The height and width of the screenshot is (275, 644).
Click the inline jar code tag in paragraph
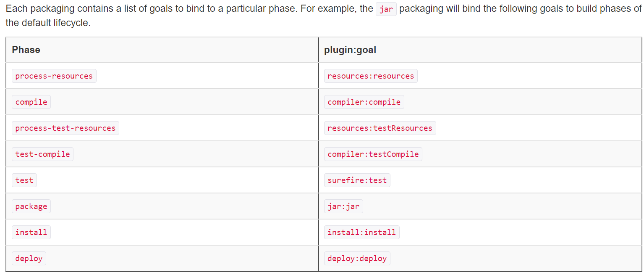tap(386, 9)
